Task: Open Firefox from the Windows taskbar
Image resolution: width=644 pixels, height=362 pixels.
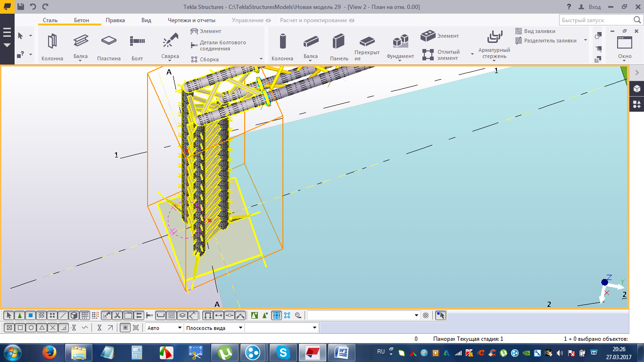Action: (x=49, y=352)
